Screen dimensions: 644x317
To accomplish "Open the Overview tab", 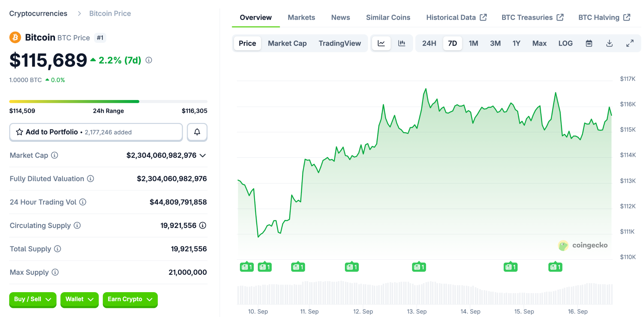I will [x=256, y=18].
